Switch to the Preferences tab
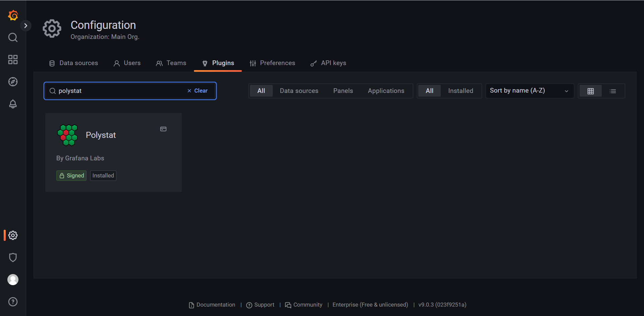This screenshot has width=644, height=316. (272, 63)
